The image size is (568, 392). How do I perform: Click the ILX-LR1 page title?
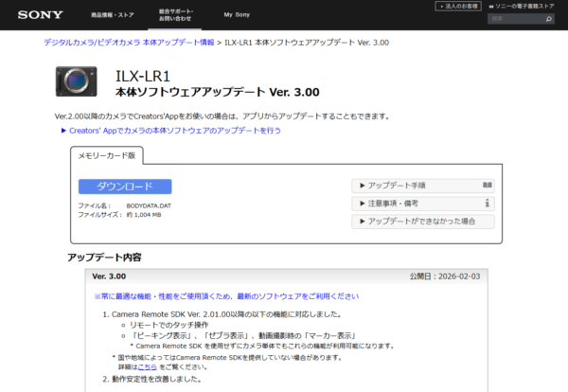click(x=143, y=76)
